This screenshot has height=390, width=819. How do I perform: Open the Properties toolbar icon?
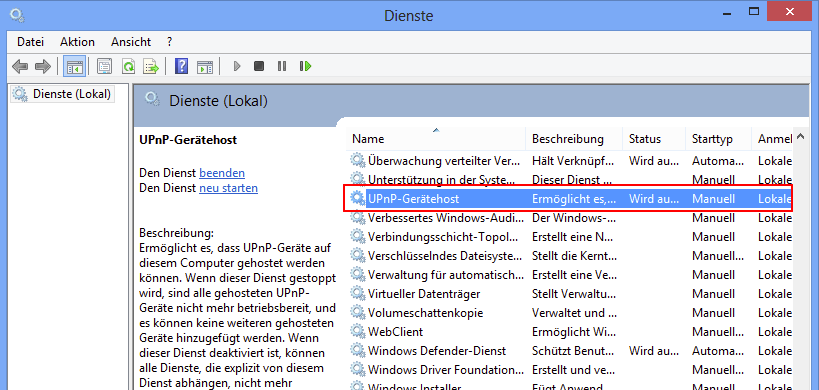[105, 66]
